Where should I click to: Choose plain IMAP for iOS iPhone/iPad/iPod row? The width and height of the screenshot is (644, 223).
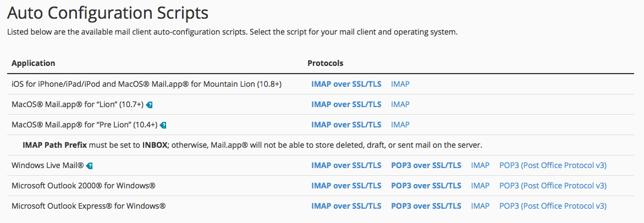(x=400, y=84)
